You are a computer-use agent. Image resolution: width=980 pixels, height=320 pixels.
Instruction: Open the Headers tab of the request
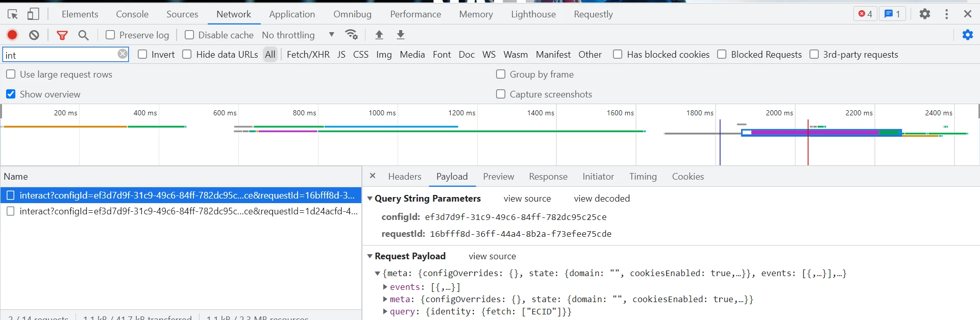405,177
